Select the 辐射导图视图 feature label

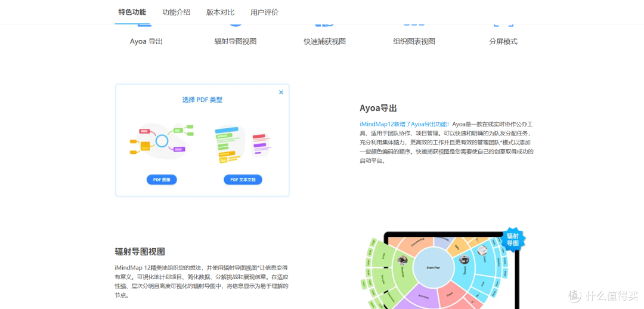236,42
